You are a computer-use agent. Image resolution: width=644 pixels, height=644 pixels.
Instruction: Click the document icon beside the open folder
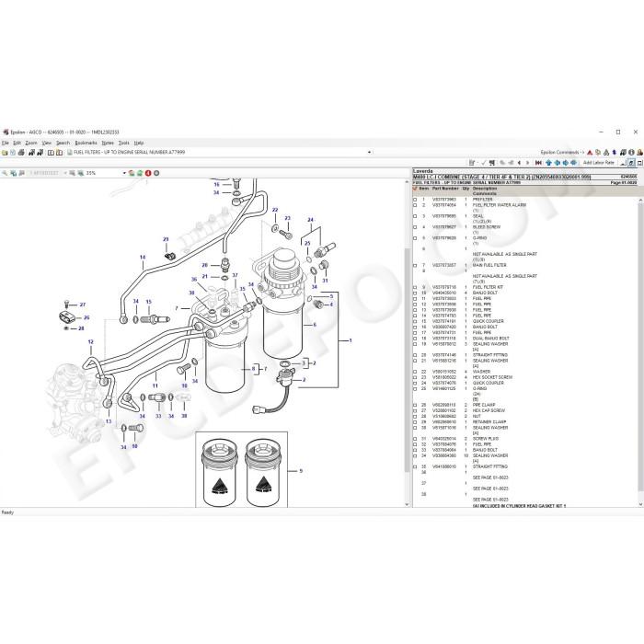click(x=13, y=153)
